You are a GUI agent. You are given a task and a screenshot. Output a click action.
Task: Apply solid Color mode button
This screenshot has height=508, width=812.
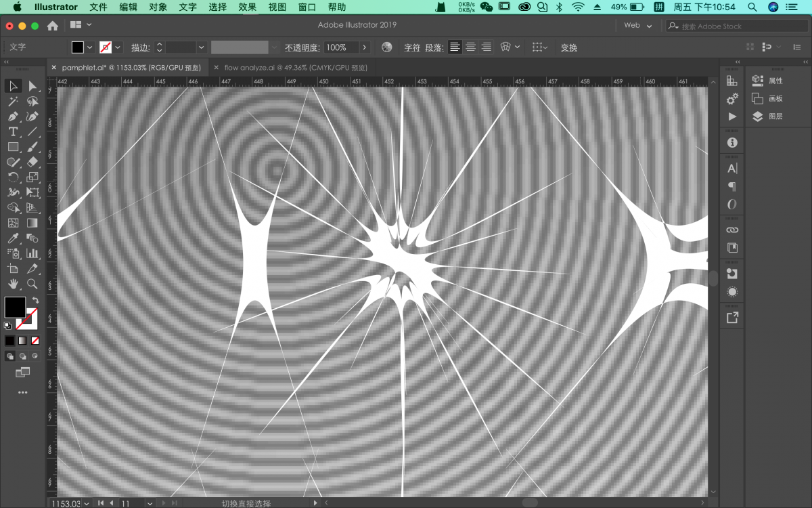pos(9,341)
